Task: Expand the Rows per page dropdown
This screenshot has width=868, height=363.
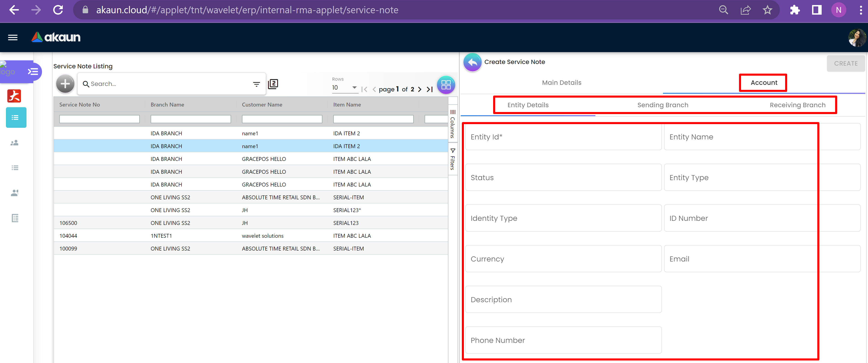Action: pos(354,87)
